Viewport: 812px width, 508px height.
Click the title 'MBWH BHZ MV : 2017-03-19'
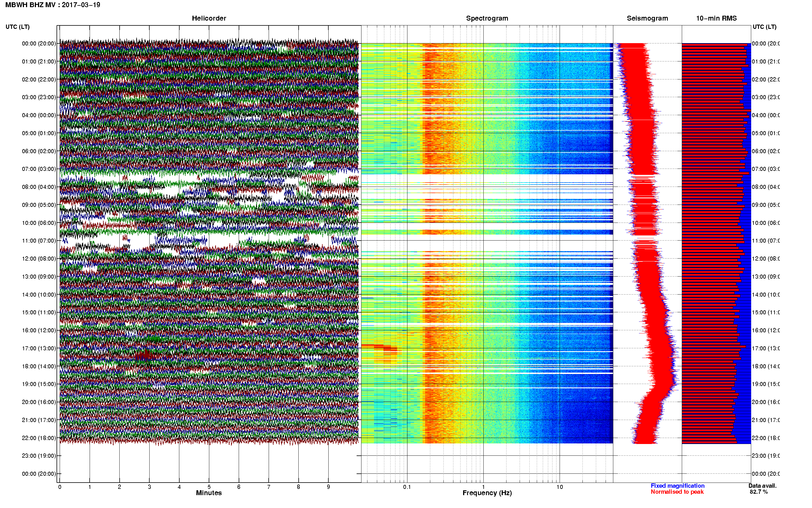coord(53,5)
